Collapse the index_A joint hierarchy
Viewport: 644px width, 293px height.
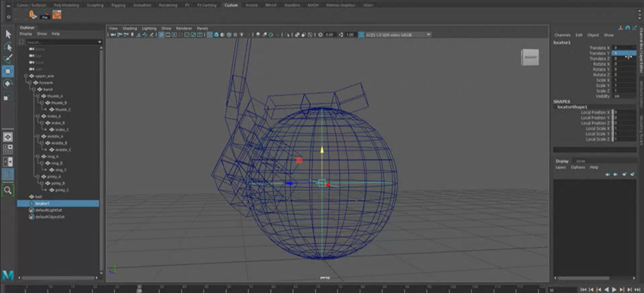coord(37,116)
